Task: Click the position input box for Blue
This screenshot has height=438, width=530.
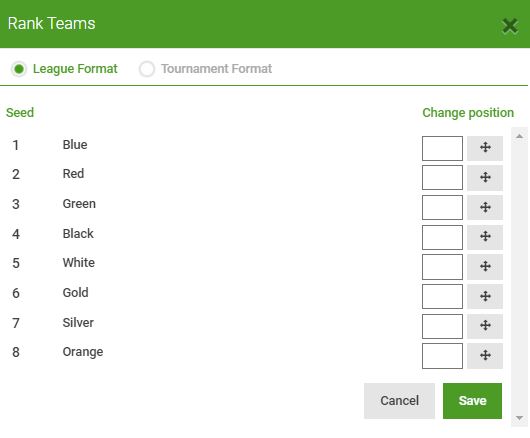Action: (x=442, y=148)
